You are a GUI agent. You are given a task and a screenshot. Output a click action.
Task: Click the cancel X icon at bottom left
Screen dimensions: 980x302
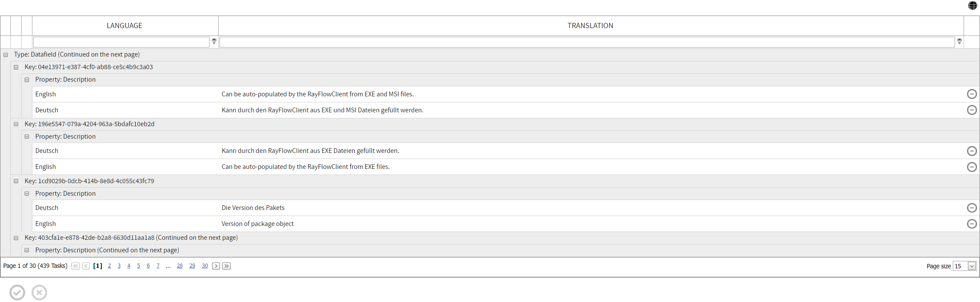pos(39,292)
